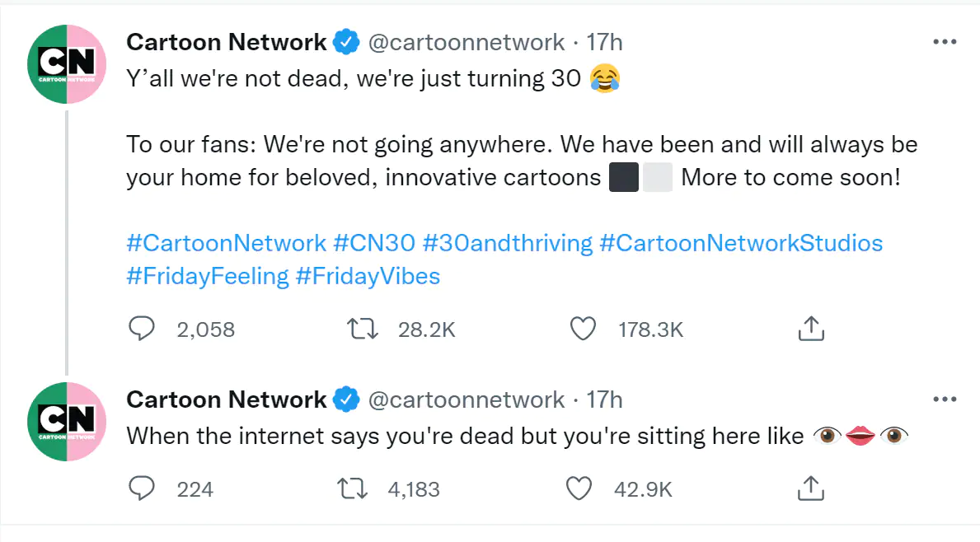The width and height of the screenshot is (980, 542).
Task: Open the #CartoonNetwork hashtag
Action: (225, 243)
